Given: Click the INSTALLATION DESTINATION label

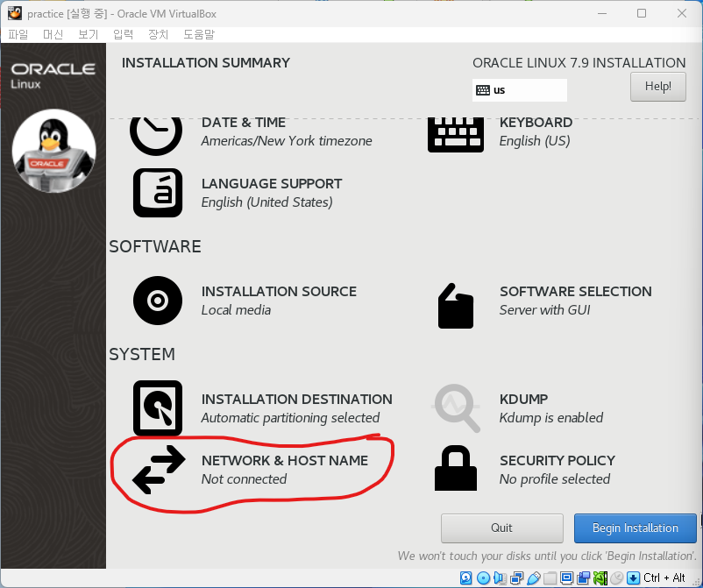Looking at the screenshot, I should (x=297, y=399).
